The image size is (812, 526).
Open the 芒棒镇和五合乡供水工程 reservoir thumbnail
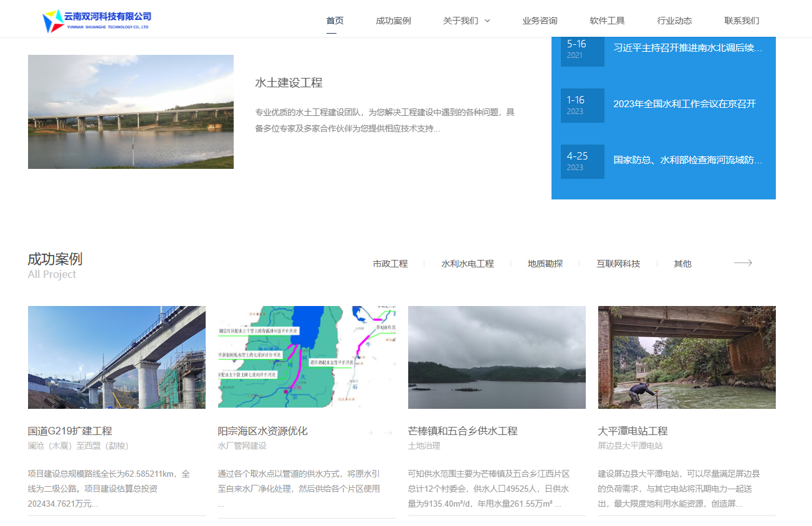pos(497,357)
